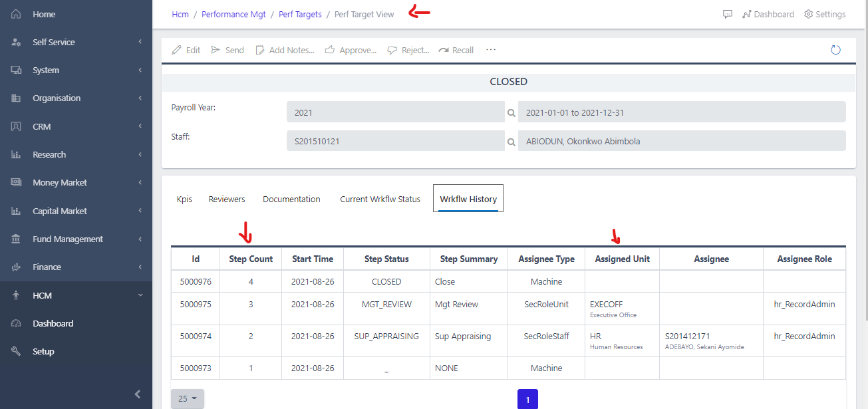Open the ellipsis more-actions button in the toolbar
The width and height of the screenshot is (868, 409).
(490, 49)
